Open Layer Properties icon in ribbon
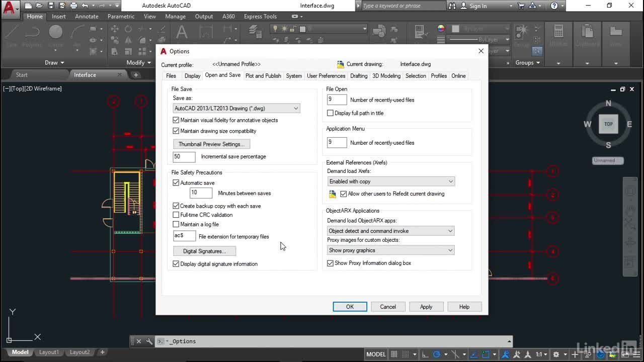This screenshot has height=362, width=644. (256, 32)
